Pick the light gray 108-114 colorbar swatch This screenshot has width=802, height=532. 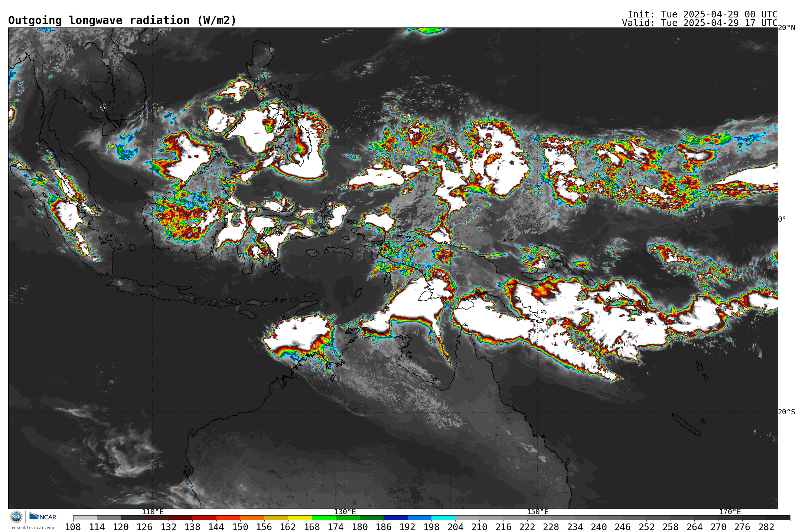point(85,518)
